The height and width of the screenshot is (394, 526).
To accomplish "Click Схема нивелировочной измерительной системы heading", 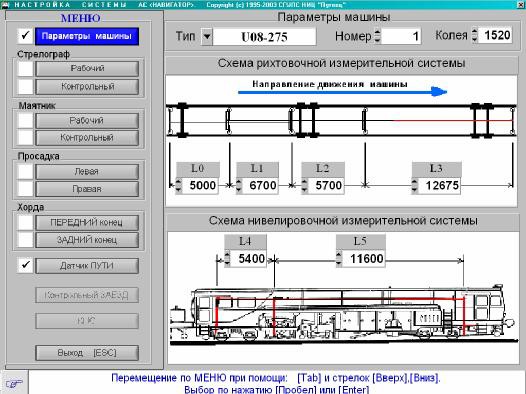I will 343,221.
